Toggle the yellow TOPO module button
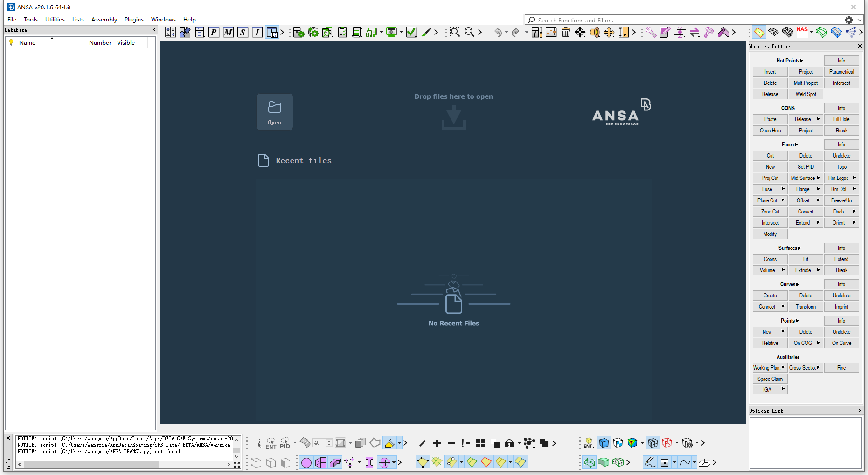 (759, 32)
